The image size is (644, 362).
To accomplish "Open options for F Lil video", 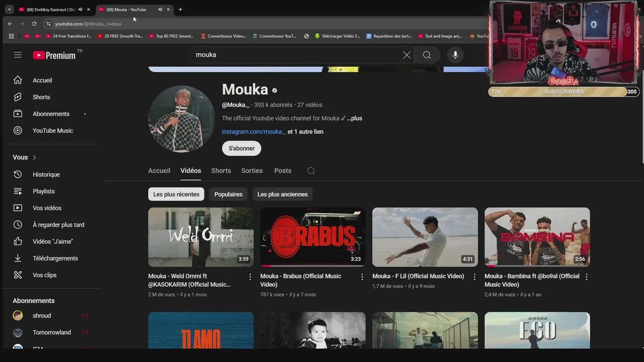I will (x=474, y=277).
